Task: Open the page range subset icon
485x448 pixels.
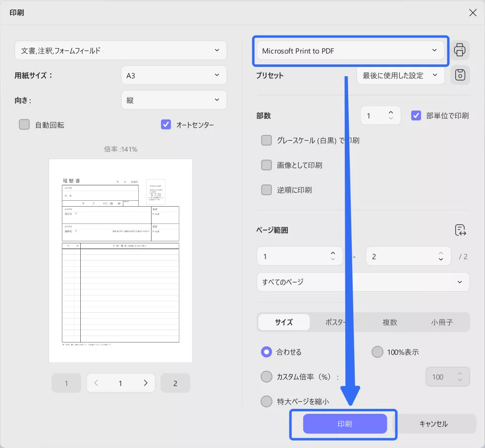Action: (460, 230)
